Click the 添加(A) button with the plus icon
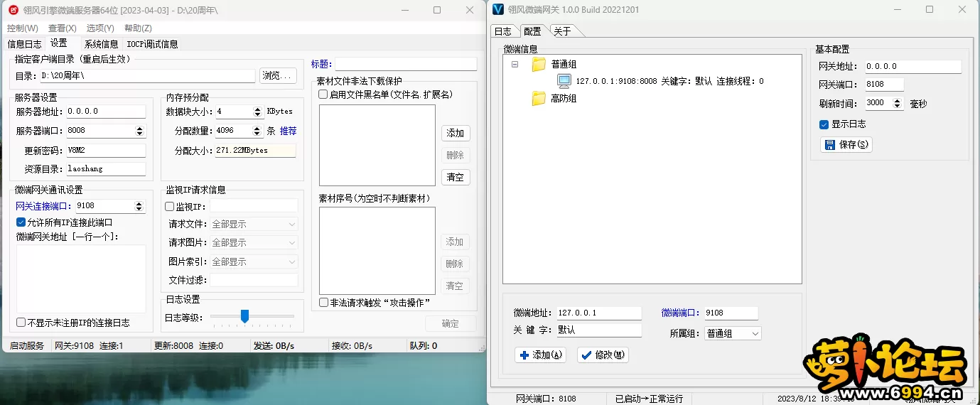This screenshot has width=980, height=405. click(540, 355)
